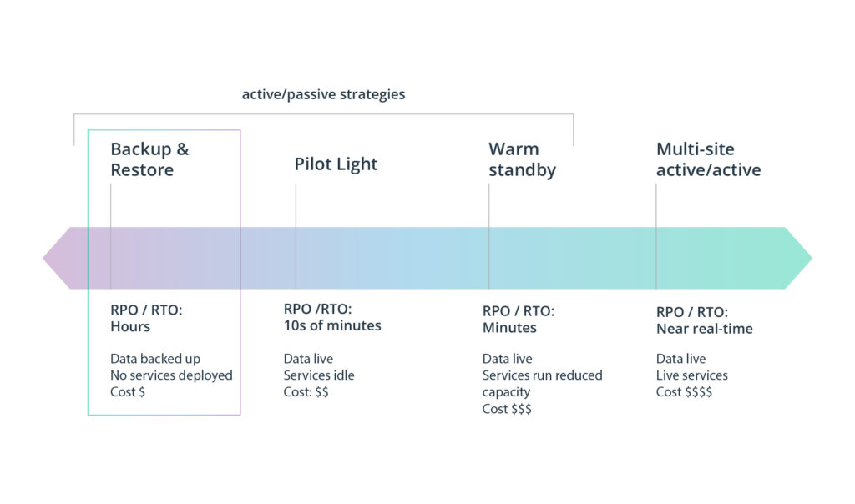
Task: Click the 'RPO / RTO: Minutes' text
Action: tap(518, 320)
